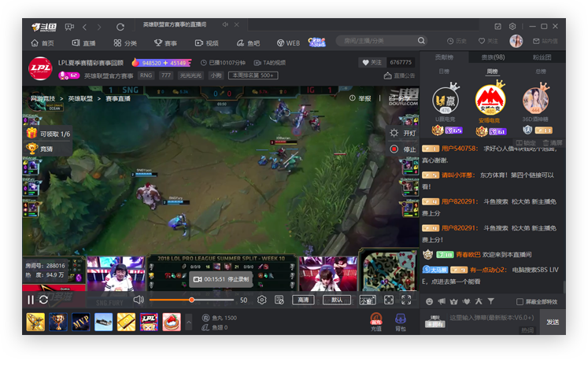Clear chat with 清屏
Image resolution: width=588 pixels, height=383 pixels.
coord(553,143)
